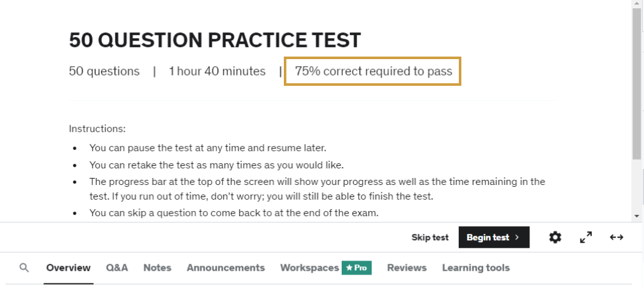Select the Overview tab

68,268
